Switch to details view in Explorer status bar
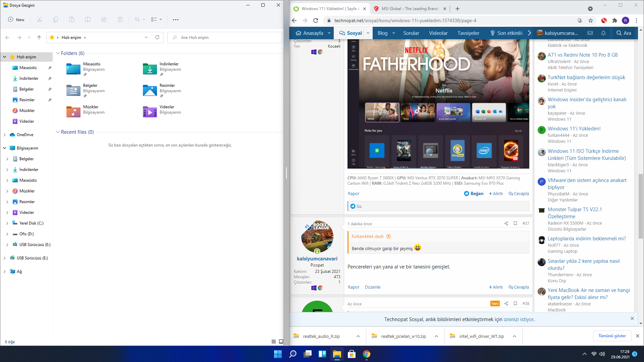The image size is (644, 362). [273, 342]
